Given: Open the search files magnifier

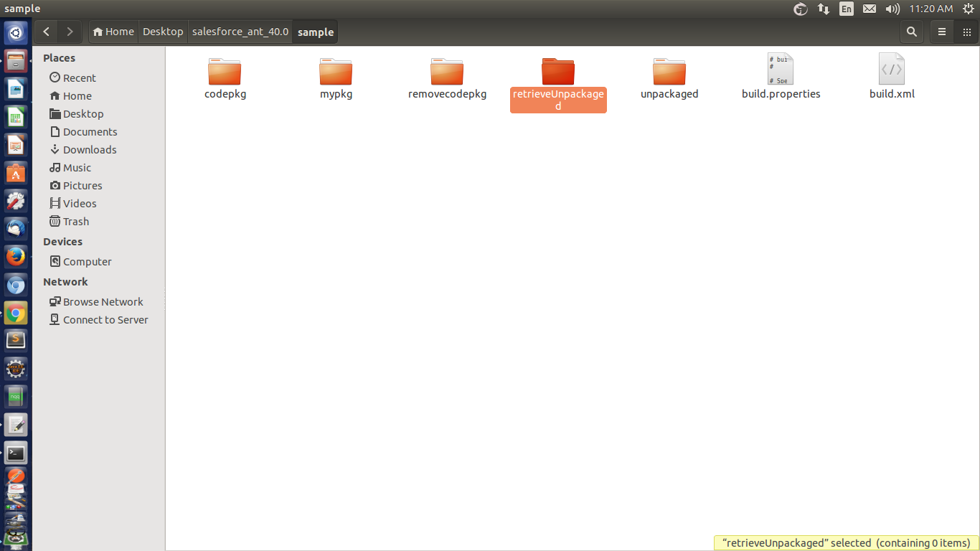Looking at the screenshot, I should click(x=911, y=32).
